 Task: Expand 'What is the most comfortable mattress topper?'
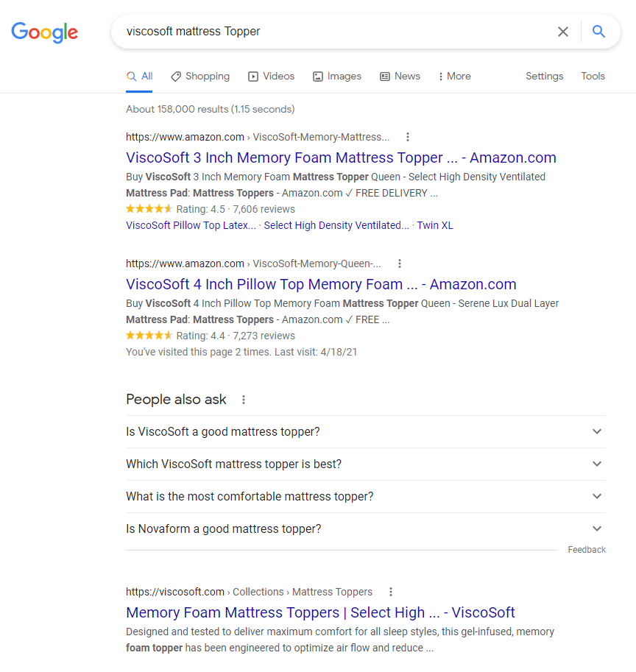click(597, 496)
